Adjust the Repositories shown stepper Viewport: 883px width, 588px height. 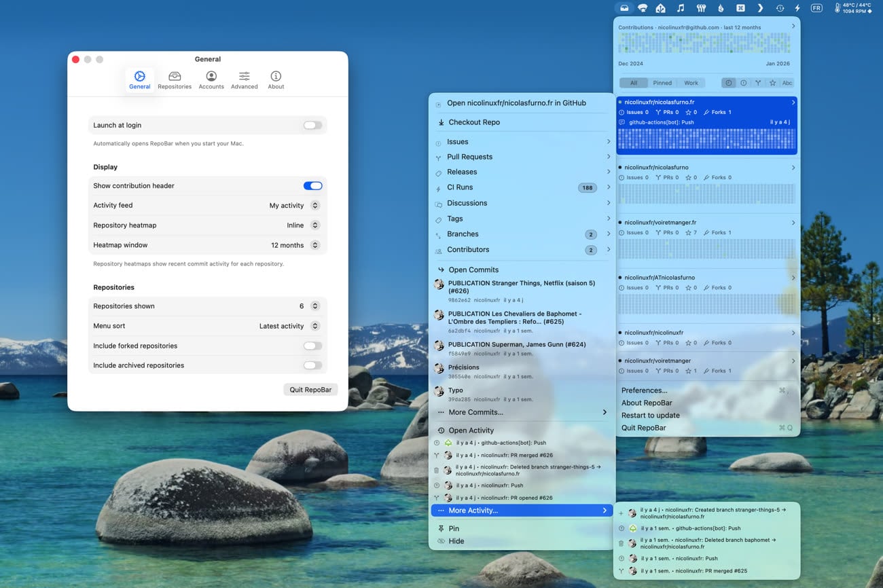(x=314, y=306)
